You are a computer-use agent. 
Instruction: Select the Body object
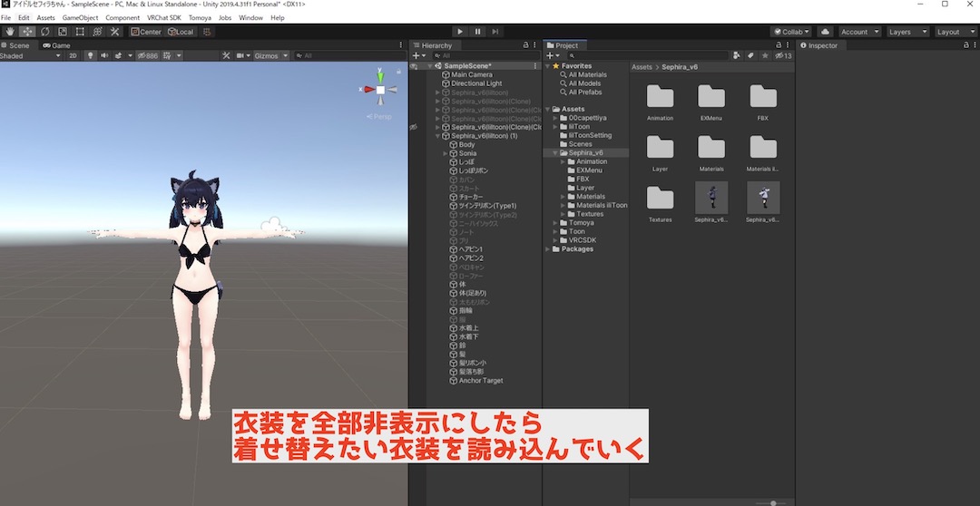(x=466, y=144)
